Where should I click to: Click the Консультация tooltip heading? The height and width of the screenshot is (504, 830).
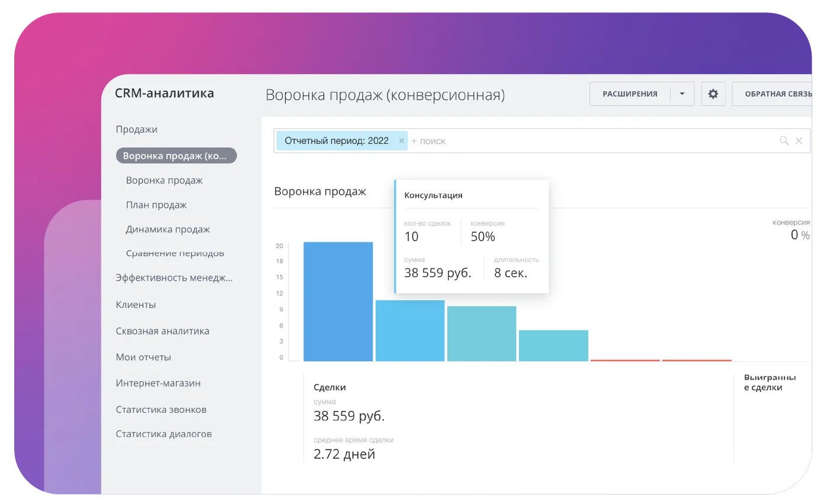[x=433, y=195]
